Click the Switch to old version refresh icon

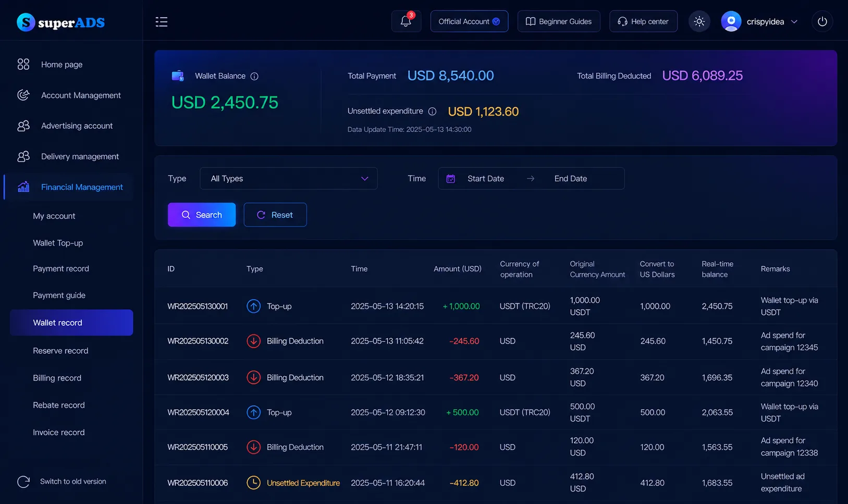coord(23,482)
